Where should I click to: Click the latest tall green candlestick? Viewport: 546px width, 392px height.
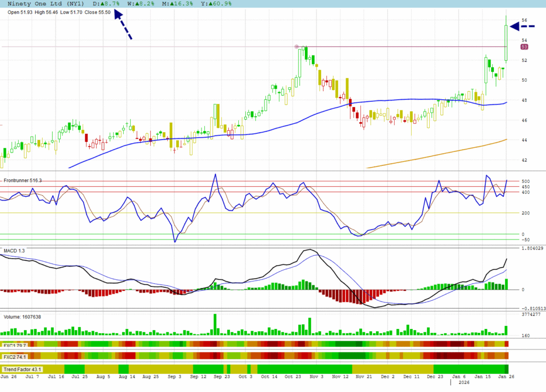[506, 43]
